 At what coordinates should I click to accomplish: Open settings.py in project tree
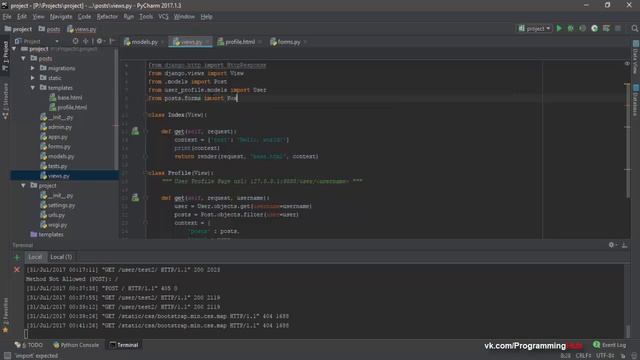[58, 205]
